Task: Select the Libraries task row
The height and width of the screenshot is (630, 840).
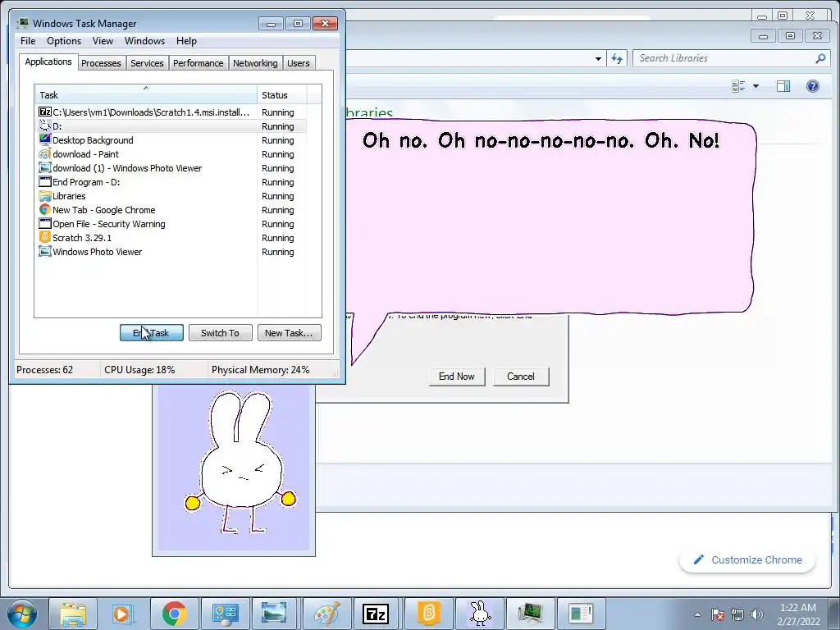Action: (x=171, y=195)
